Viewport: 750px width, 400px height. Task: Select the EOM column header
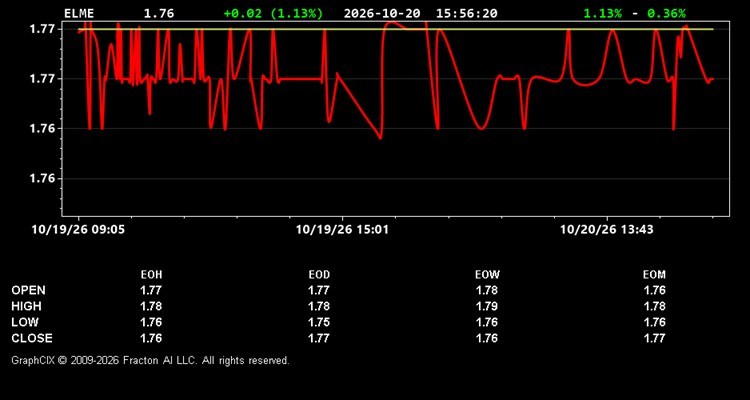coord(654,275)
